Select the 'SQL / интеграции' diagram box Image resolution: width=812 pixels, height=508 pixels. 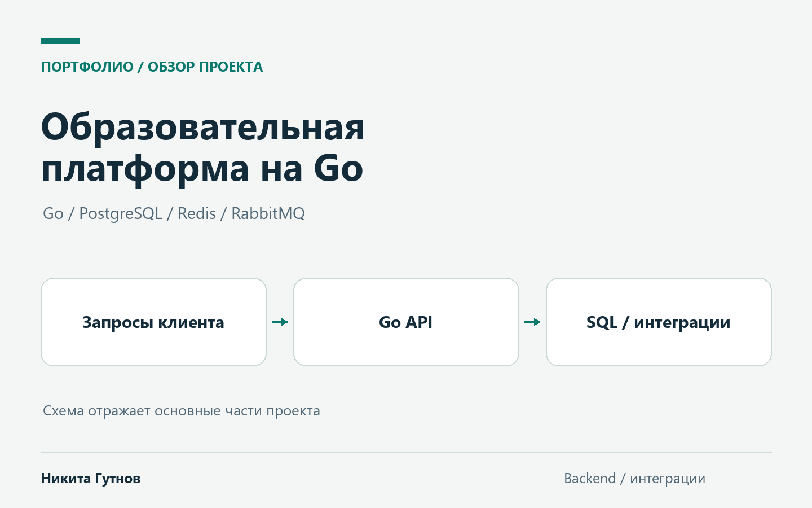(659, 322)
